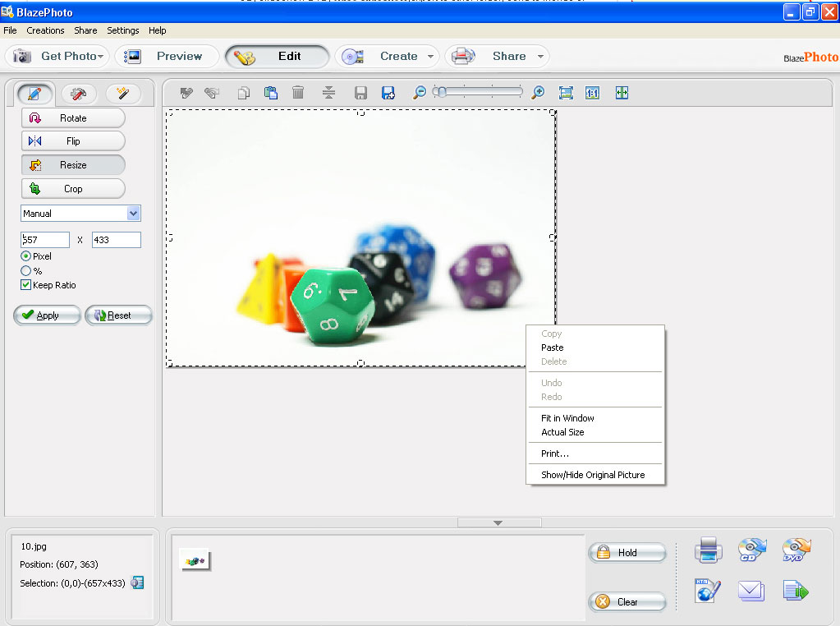The image size is (840, 626).
Task: Click the height input field showing 433
Action: click(x=117, y=240)
